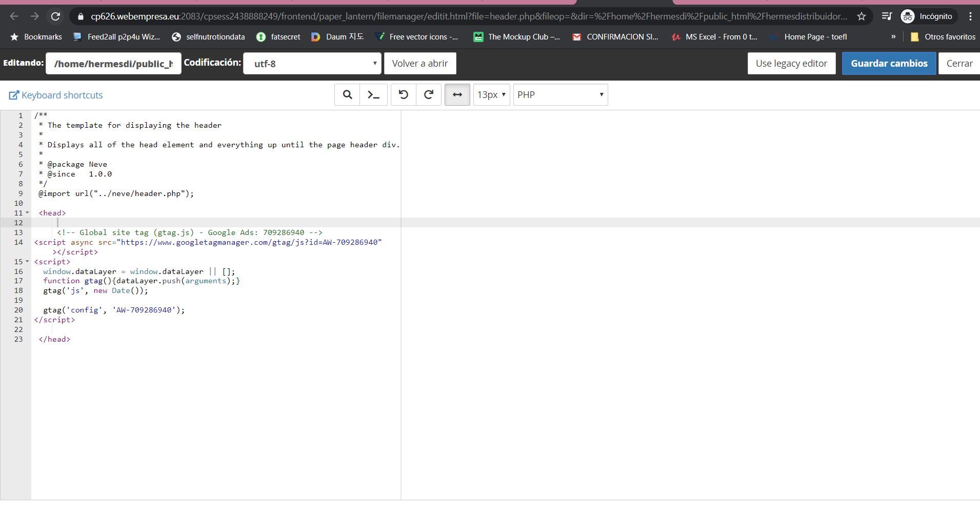Screen dimensions: 980x509
Task: Open MS Excel - From 0 bookmark
Action: point(714,37)
